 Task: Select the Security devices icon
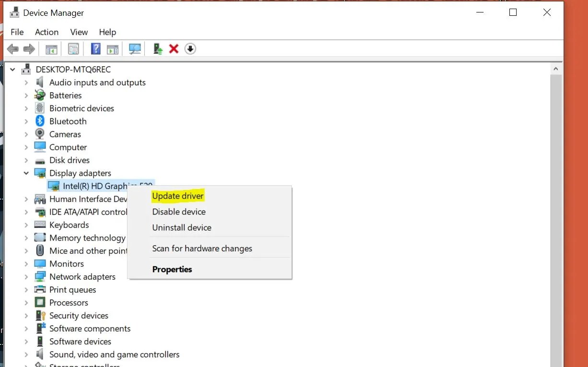(40, 316)
